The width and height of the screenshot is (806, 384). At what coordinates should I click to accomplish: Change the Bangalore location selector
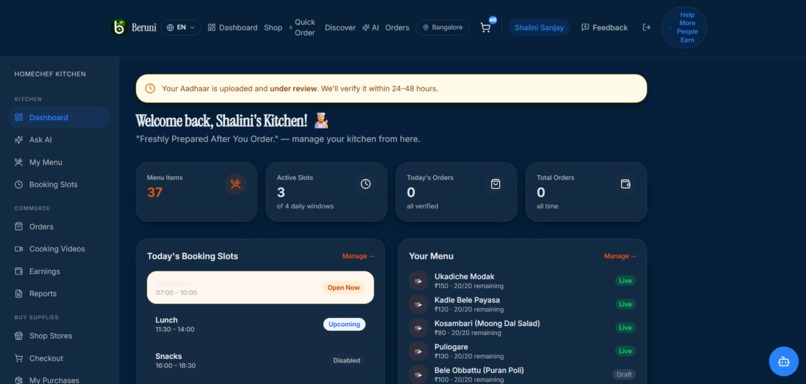(x=443, y=27)
